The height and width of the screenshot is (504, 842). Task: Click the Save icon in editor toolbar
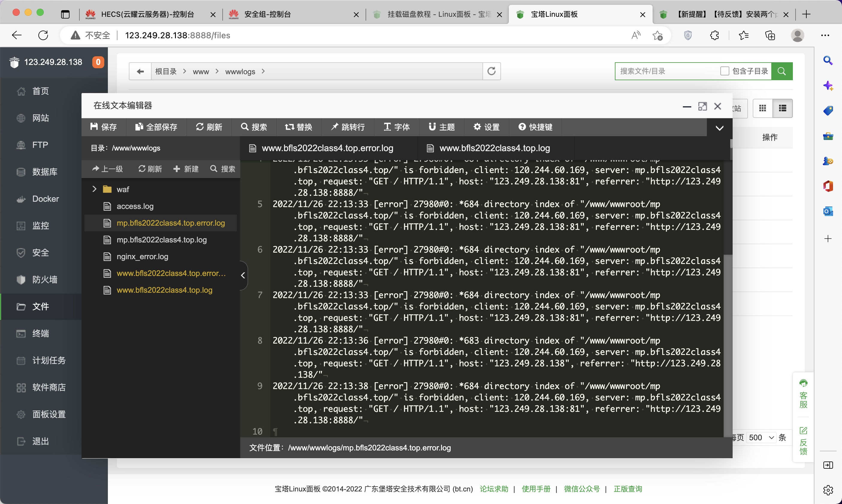pos(94,127)
